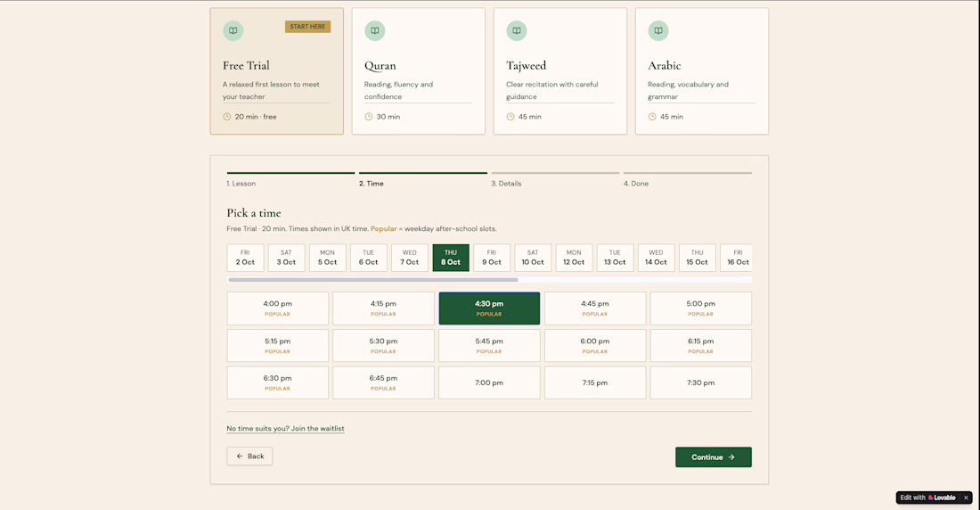
Task: Select the Tajweed lesson card
Action: tap(560, 71)
